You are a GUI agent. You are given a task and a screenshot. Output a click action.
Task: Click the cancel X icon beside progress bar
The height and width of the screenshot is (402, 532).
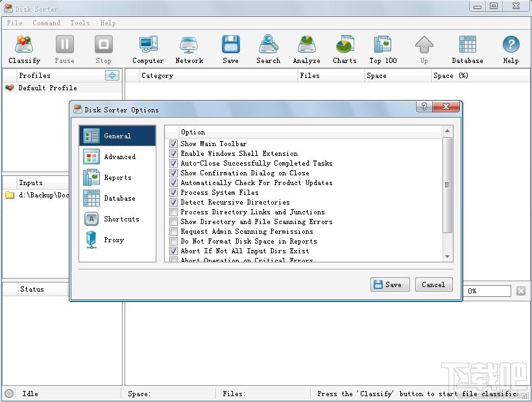pyautogui.click(x=521, y=291)
